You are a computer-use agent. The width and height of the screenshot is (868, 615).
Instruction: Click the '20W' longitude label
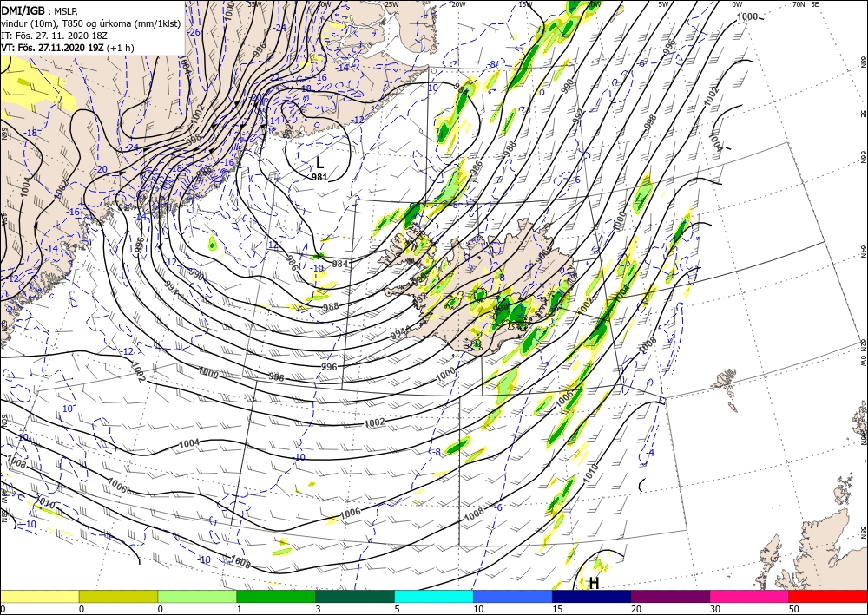coord(458,4)
